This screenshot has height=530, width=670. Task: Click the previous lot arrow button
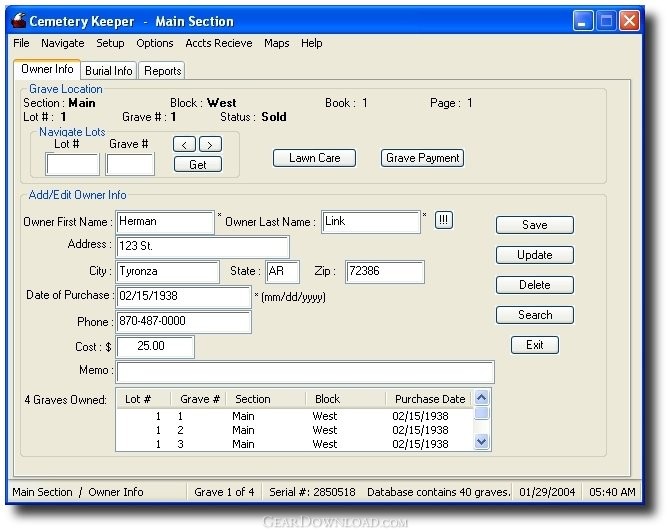(184, 144)
